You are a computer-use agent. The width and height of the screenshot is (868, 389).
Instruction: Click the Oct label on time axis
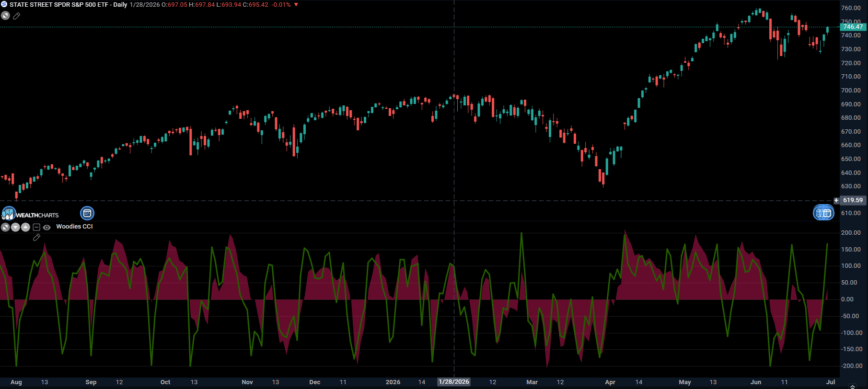165,382
